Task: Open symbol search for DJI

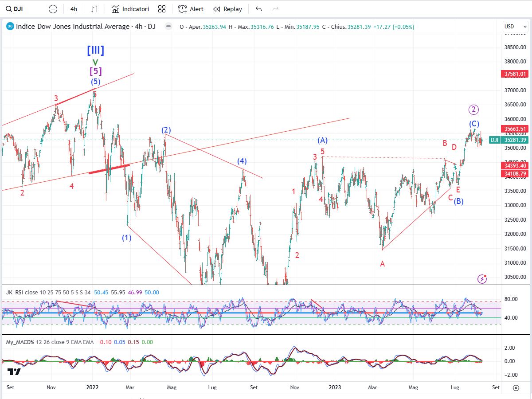Action: (15, 9)
